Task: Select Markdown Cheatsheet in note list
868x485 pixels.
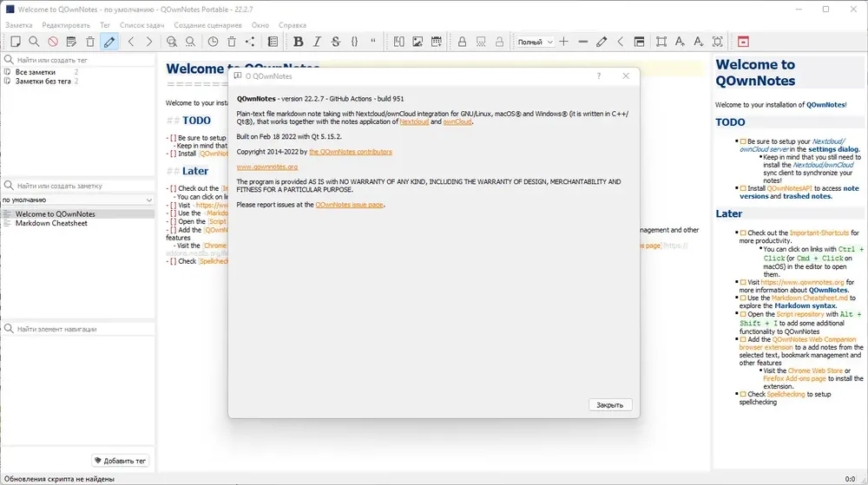Action: coord(51,224)
